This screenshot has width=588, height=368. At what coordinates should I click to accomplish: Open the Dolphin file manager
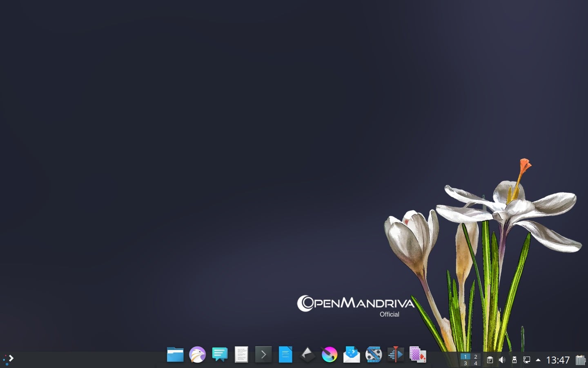pos(176,355)
